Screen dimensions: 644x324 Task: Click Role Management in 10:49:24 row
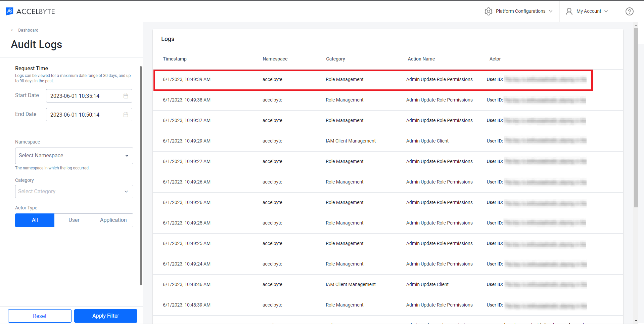[344, 264]
